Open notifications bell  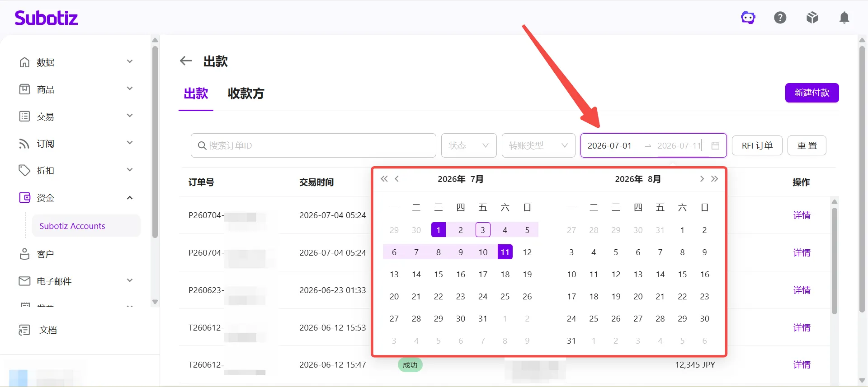[844, 18]
